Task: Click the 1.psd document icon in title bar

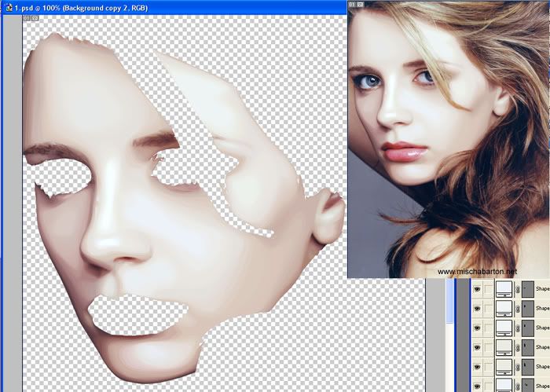Action: point(9,7)
